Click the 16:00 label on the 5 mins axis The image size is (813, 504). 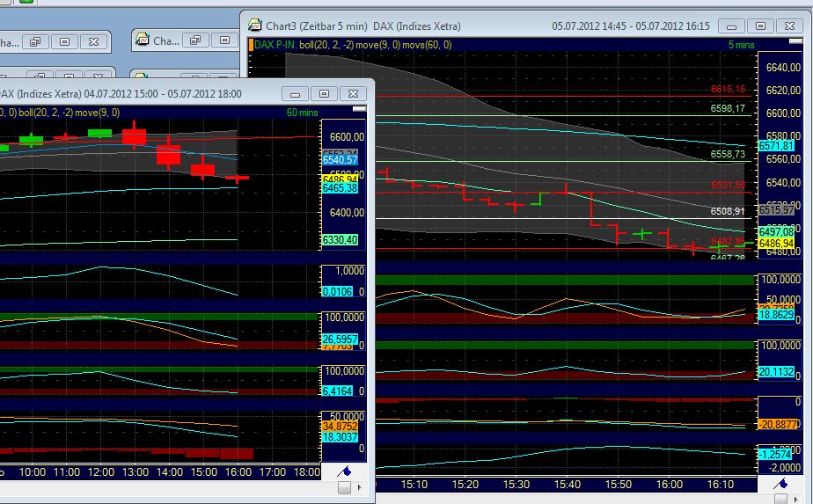(x=670, y=485)
